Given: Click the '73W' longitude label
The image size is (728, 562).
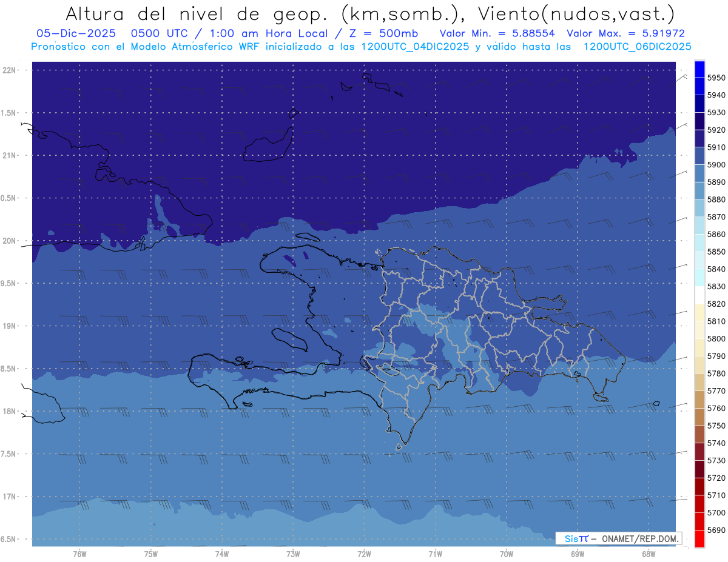Looking at the screenshot, I should coord(293,554).
